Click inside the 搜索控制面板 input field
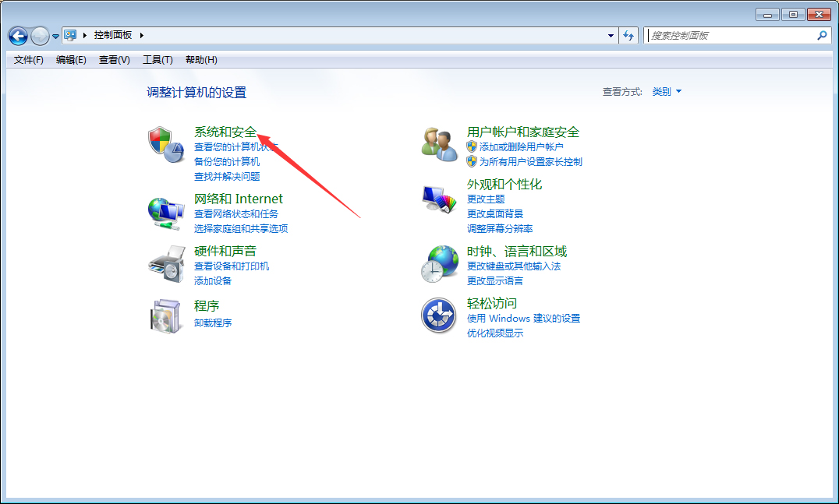Image resolution: width=839 pixels, height=504 pixels. click(725, 36)
